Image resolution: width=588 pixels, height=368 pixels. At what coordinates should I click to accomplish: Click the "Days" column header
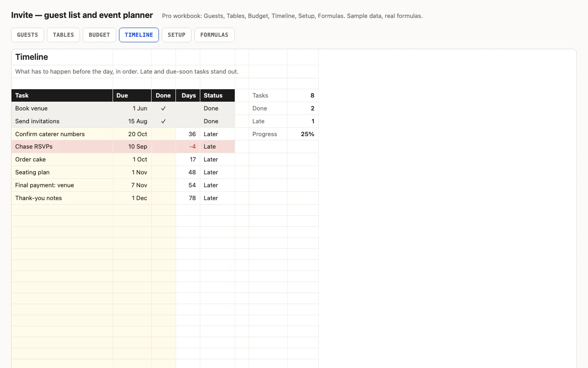[x=188, y=96]
